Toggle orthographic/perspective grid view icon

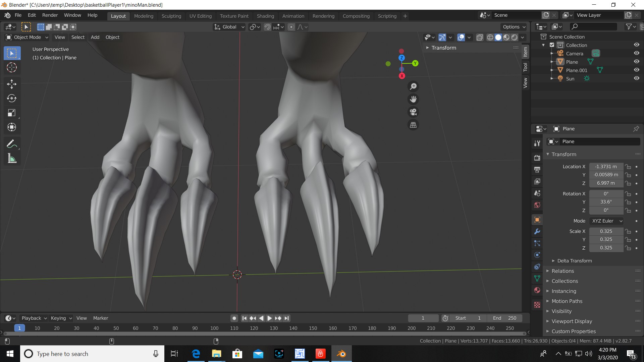pos(413,125)
